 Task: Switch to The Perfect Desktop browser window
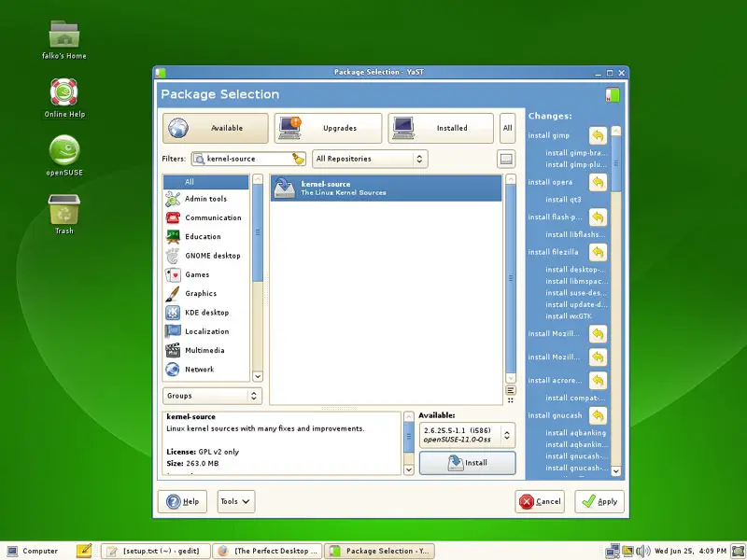tap(268, 551)
